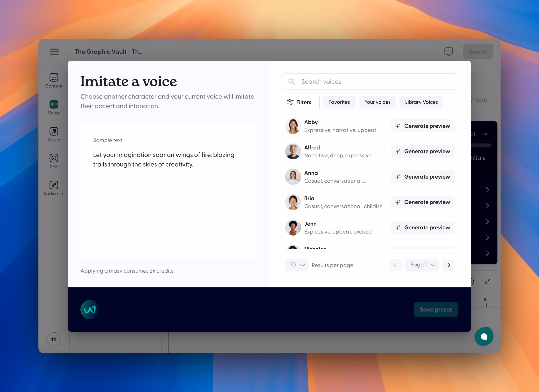This screenshot has height=392, width=539.
Task: Select Abby's avatar
Action: coord(293,126)
